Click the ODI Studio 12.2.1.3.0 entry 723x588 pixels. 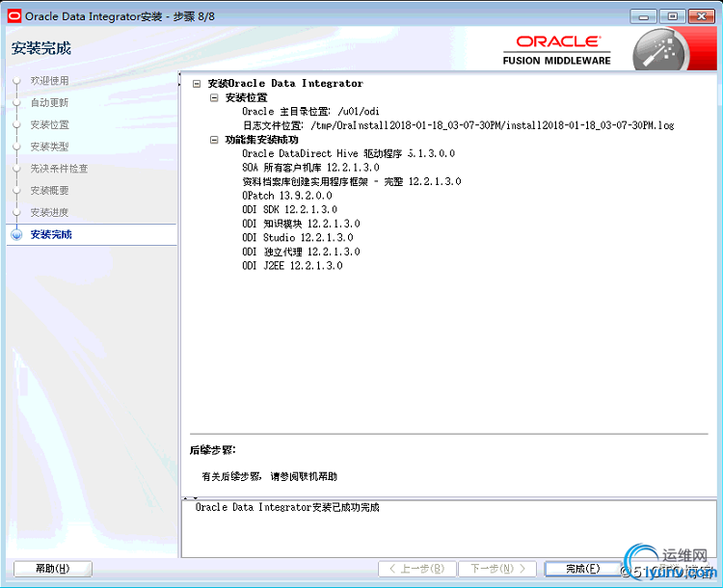298,237
